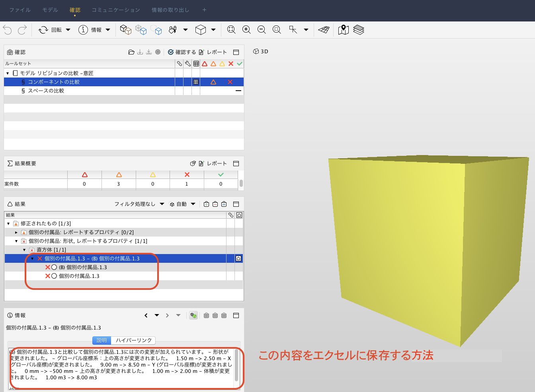This screenshot has height=392, width=535.
Task: Select radio button for lower 個別の付属品.1.3
Action: pos(54,276)
